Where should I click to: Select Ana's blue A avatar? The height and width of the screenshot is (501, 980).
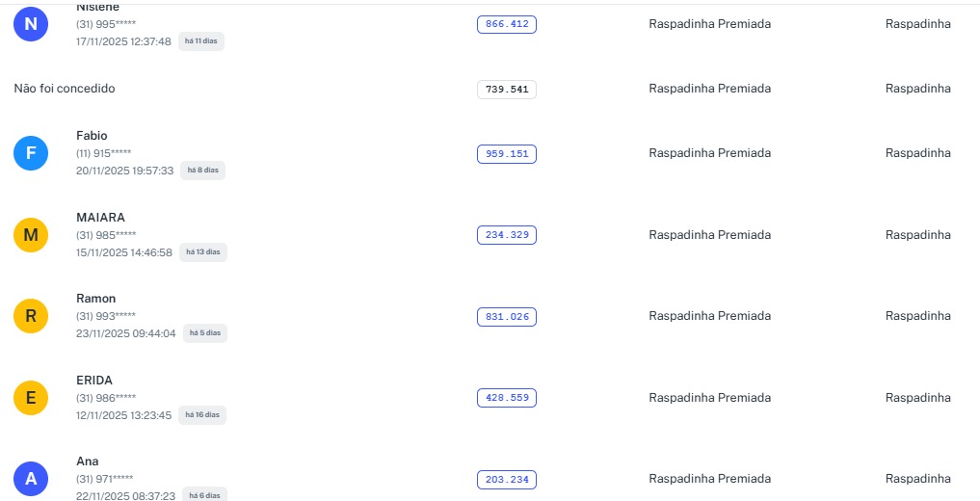pyautogui.click(x=31, y=479)
